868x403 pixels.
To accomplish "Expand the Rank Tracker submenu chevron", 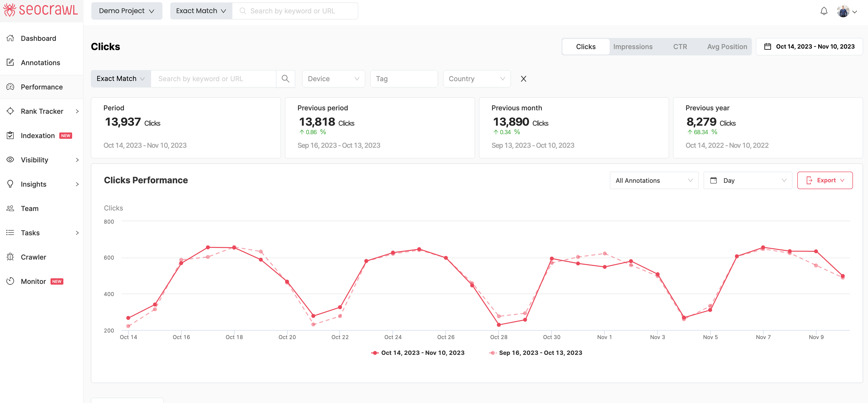I will (77, 111).
